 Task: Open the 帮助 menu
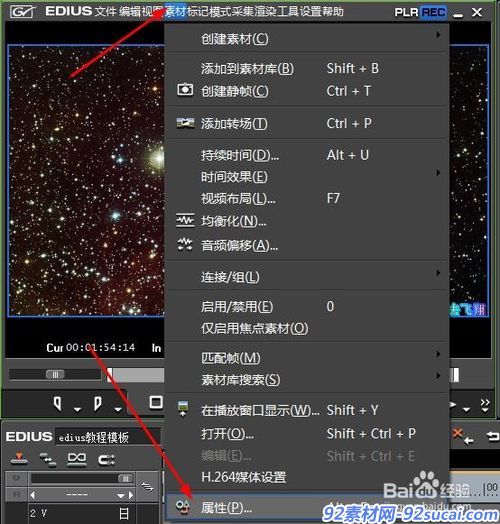pos(333,12)
